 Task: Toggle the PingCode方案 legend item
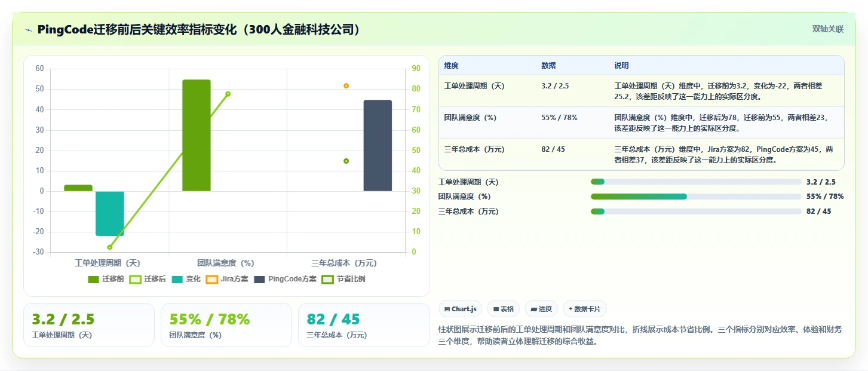(285, 279)
